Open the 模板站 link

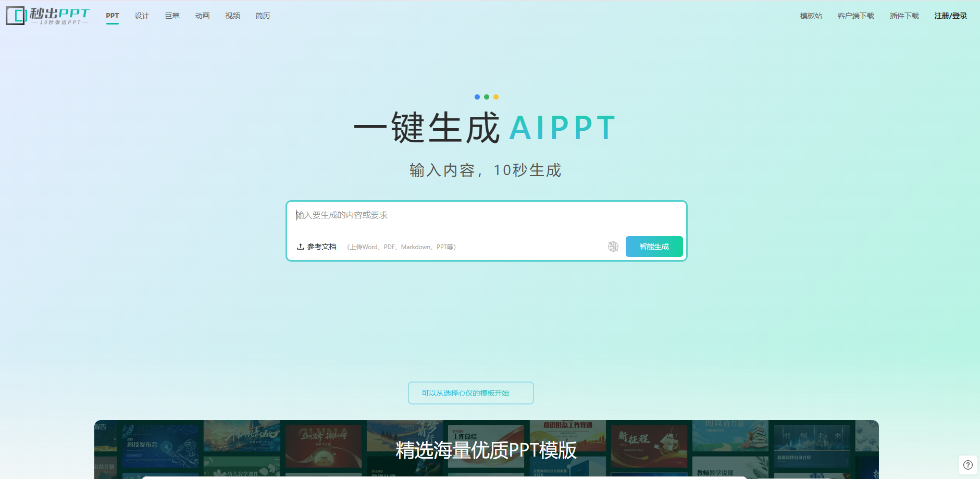pyautogui.click(x=811, y=16)
